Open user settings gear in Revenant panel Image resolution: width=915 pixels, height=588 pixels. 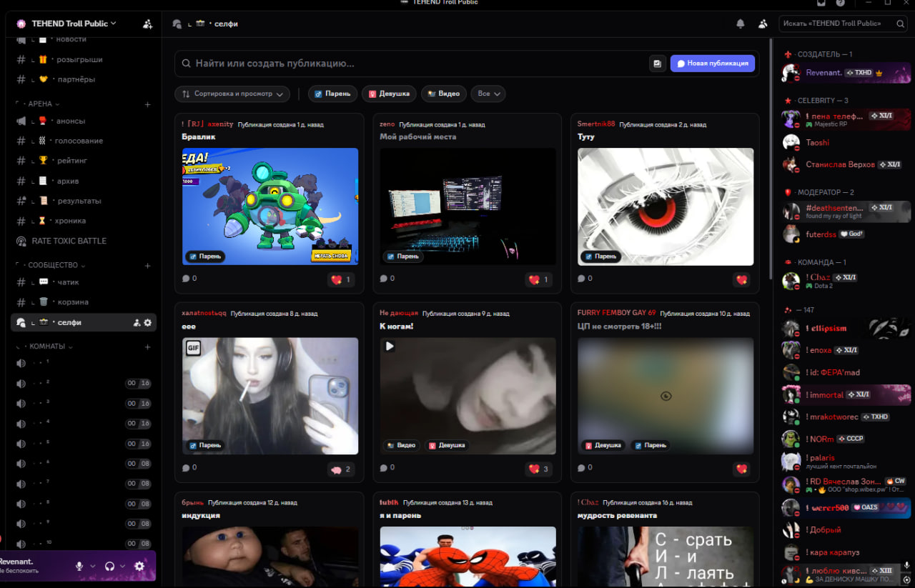139,566
